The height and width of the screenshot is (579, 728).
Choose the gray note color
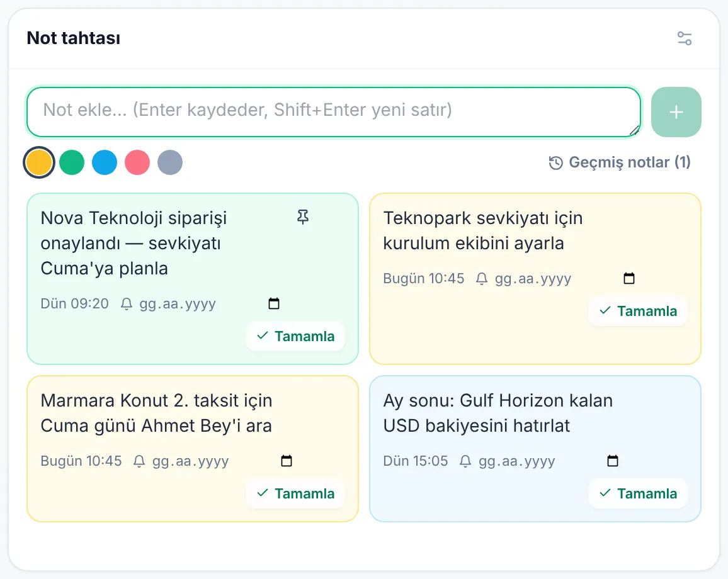tap(170, 162)
